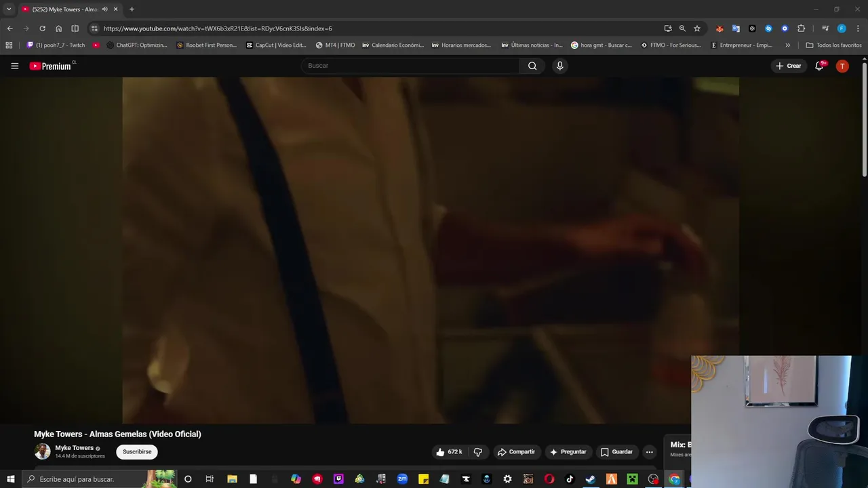The image size is (868, 488).
Task: Open ChatGPT Optimizin bookmark
Action: (137, 45)
